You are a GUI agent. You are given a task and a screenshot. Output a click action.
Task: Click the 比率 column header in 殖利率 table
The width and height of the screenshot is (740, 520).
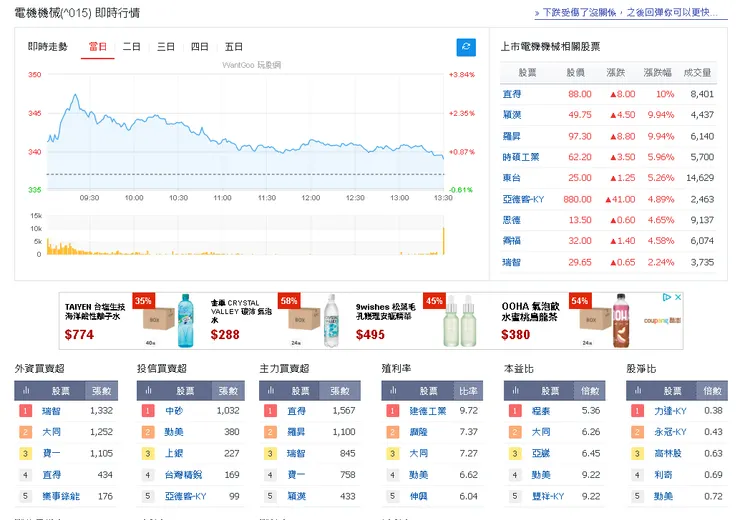467,391
